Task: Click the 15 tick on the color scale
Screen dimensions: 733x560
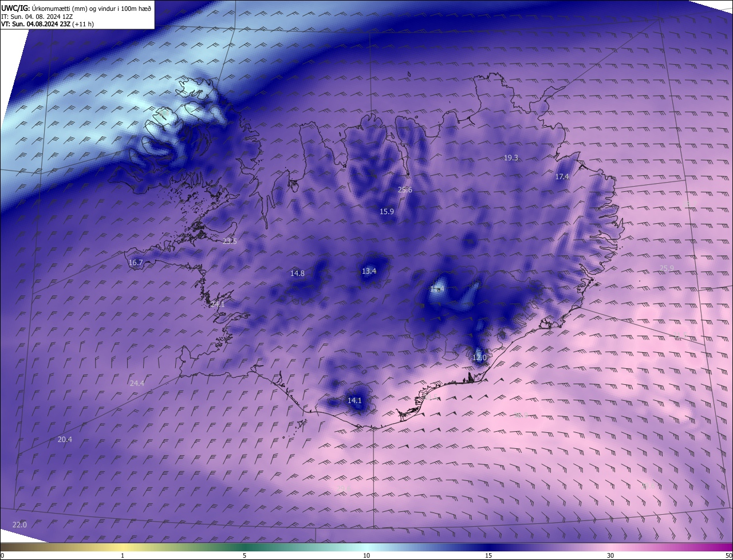Action: coord(488,556)
